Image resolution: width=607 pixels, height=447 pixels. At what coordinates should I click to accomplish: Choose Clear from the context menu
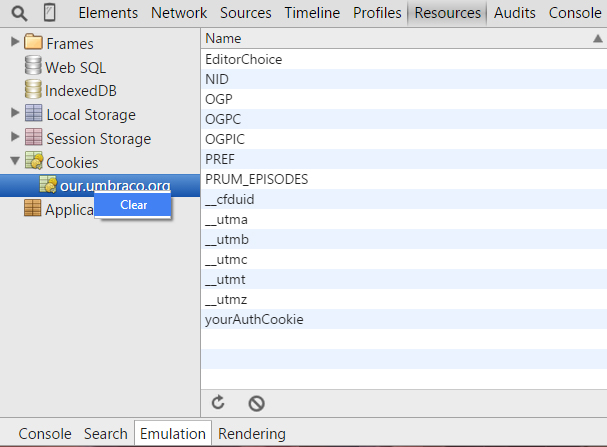point(133,205)
